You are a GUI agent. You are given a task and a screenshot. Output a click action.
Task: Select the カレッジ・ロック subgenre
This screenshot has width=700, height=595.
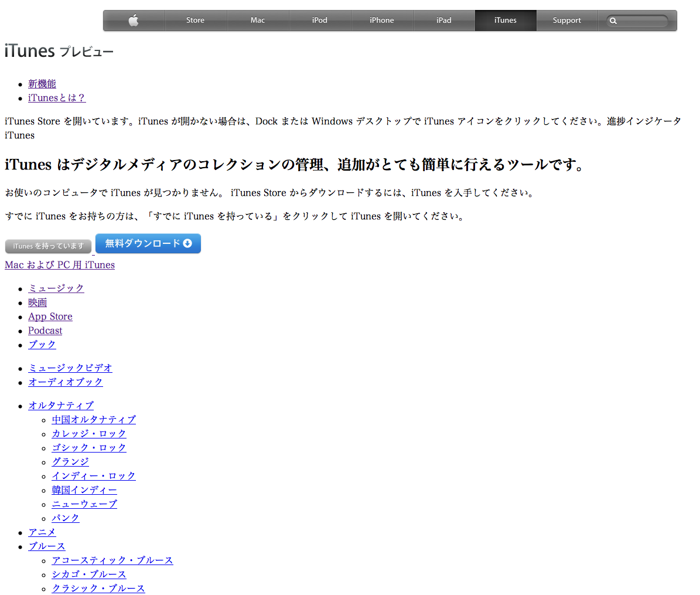pos(89,434)
